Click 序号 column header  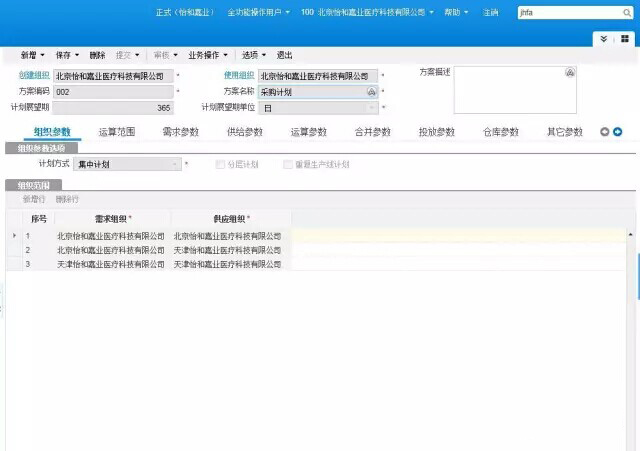[39, 219]
